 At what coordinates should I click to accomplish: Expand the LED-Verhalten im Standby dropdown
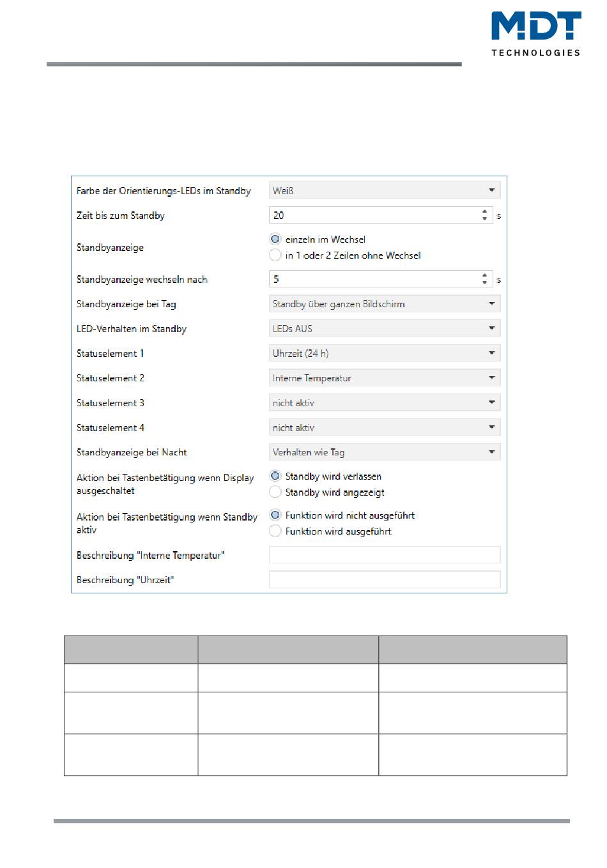click(384, 329)
